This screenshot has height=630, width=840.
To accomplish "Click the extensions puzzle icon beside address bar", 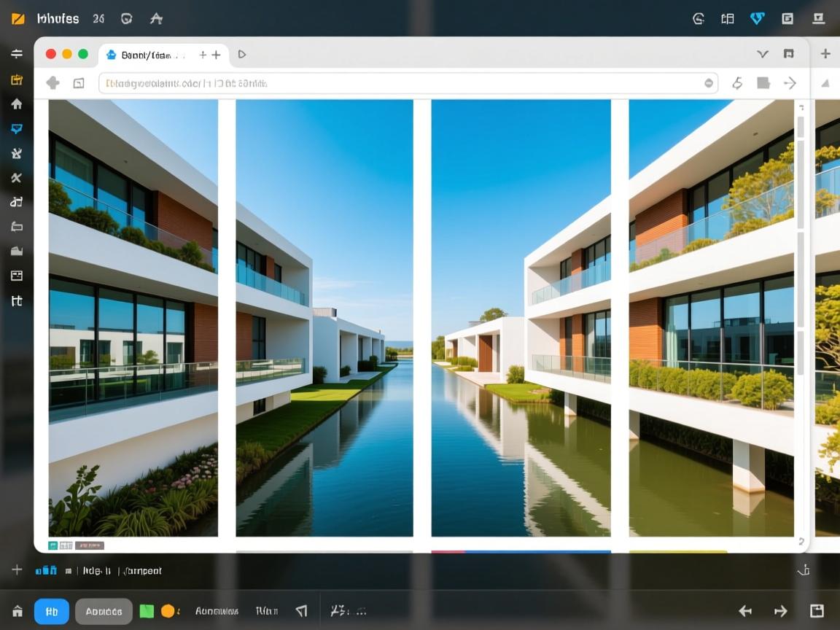I will 52,83.
